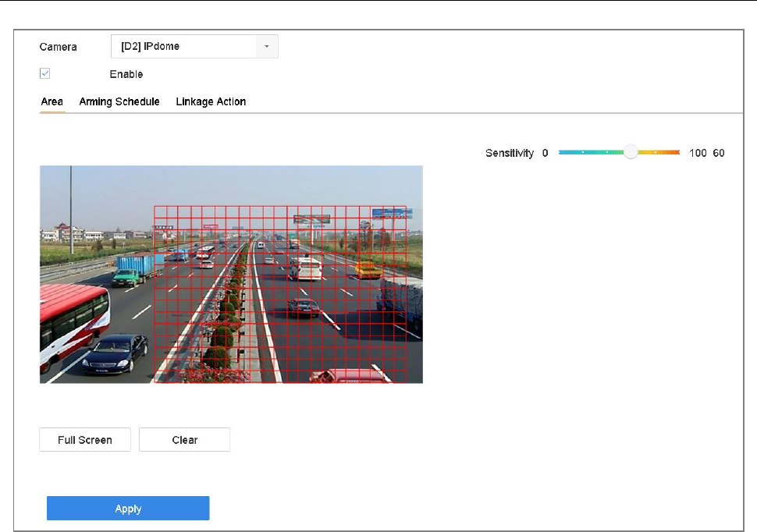Click the slider maximum value 100

click(x=698, y=153)
